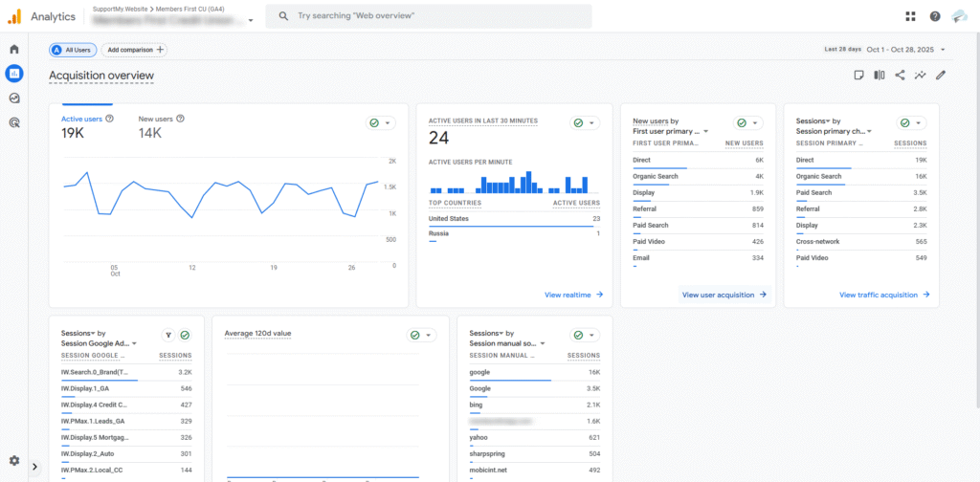Open the Insights sparkline icon
The width and height of the screenshot is (980, 482).
click(x=920, y=76)
